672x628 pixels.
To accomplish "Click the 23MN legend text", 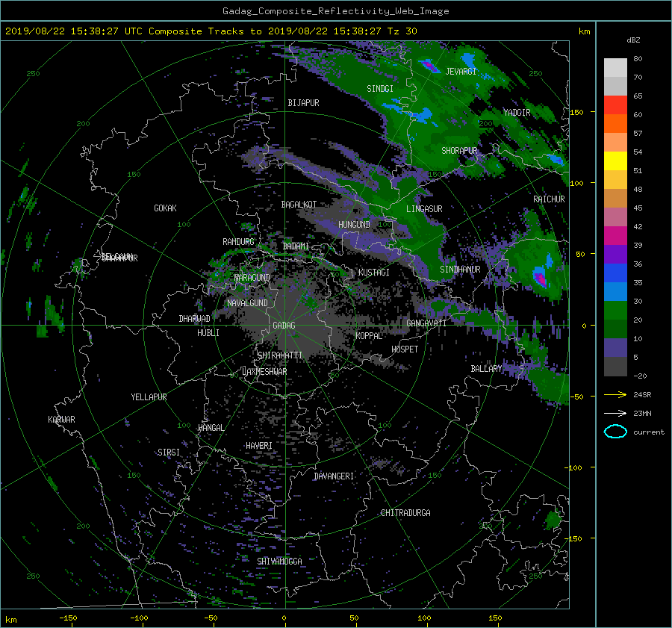I will click(642, 413).
